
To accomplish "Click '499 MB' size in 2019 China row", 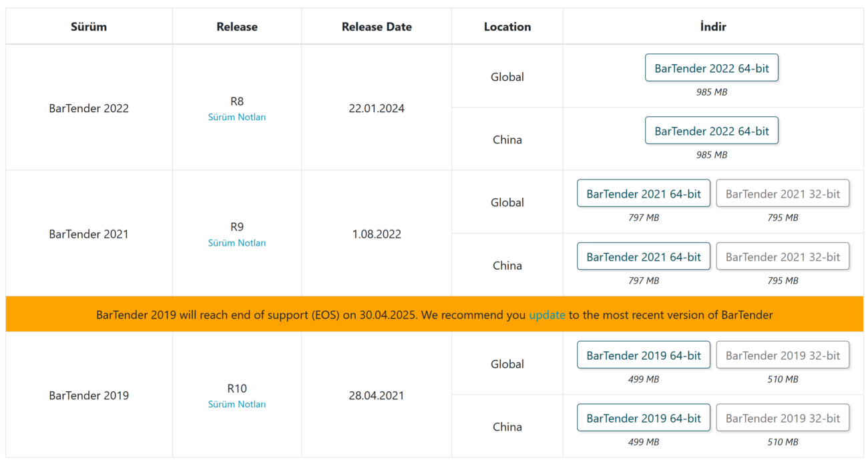I will (644, 442).
